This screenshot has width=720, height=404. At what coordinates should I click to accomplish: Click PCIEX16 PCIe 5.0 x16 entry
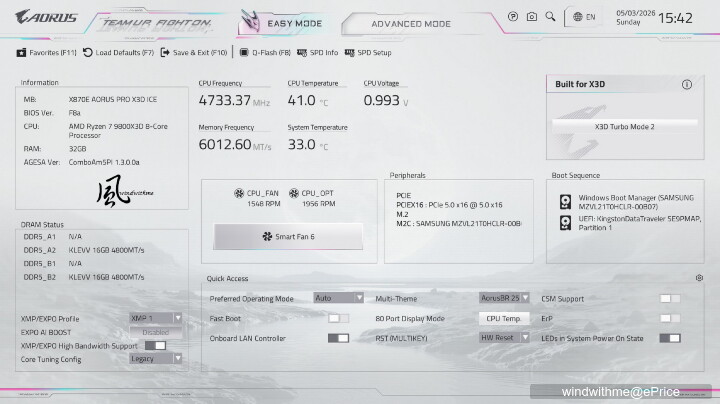click(x=449, y=205)
